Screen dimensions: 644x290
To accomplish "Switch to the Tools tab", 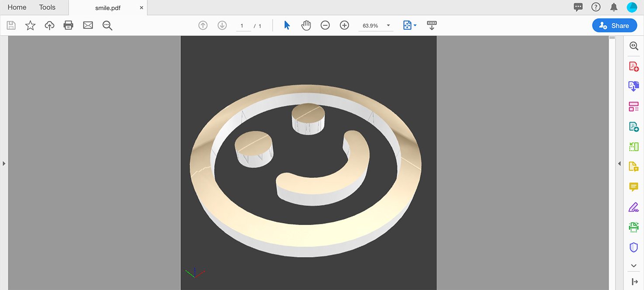I will pos(47,7).
